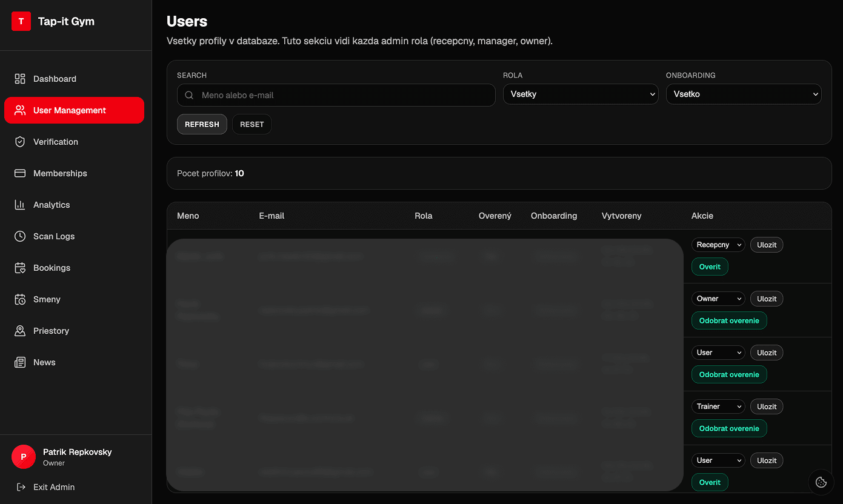Click the cookie settings icon
The image size is (843, 504).
(821, 482)
